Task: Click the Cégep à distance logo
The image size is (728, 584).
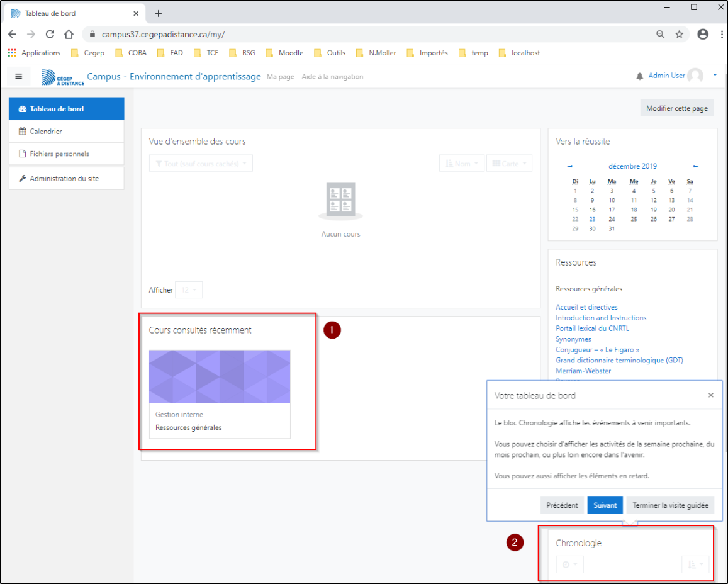Action: (x=62, y=77)
